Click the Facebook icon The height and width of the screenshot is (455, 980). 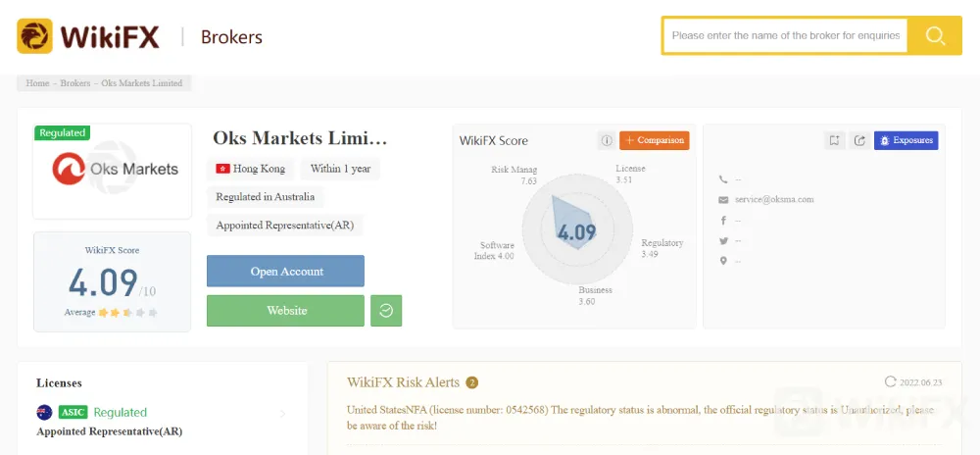click(x=723, y=221)
